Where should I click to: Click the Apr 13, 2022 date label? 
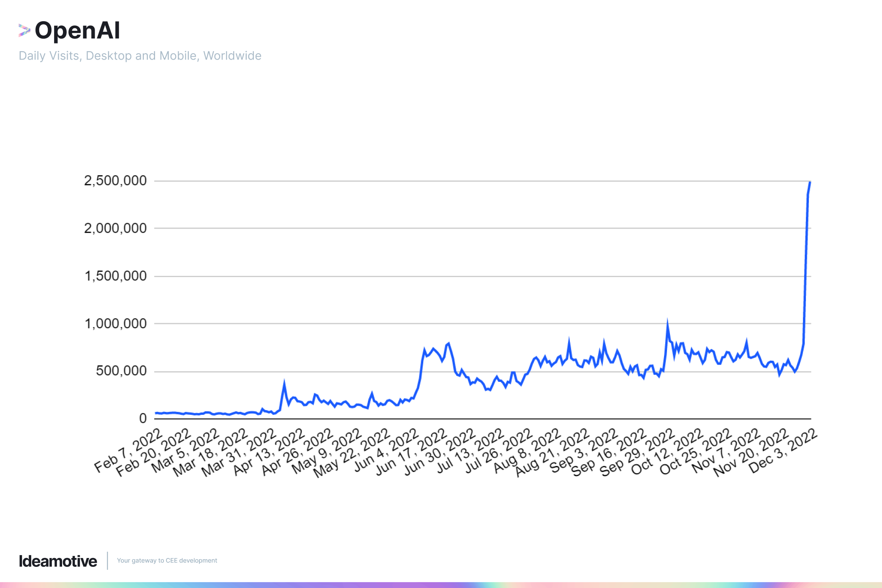269,452
